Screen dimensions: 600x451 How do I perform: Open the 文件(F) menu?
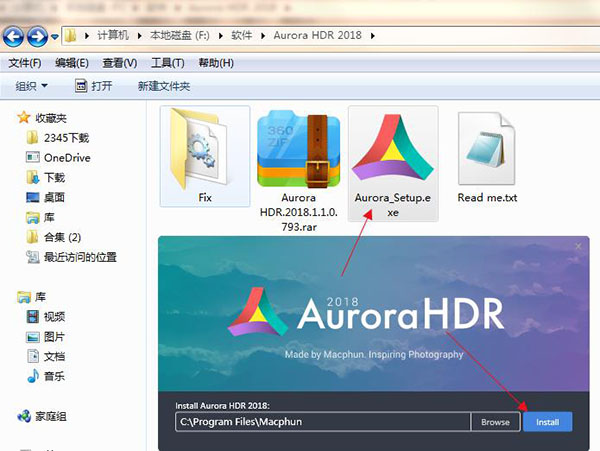point(25,63)
